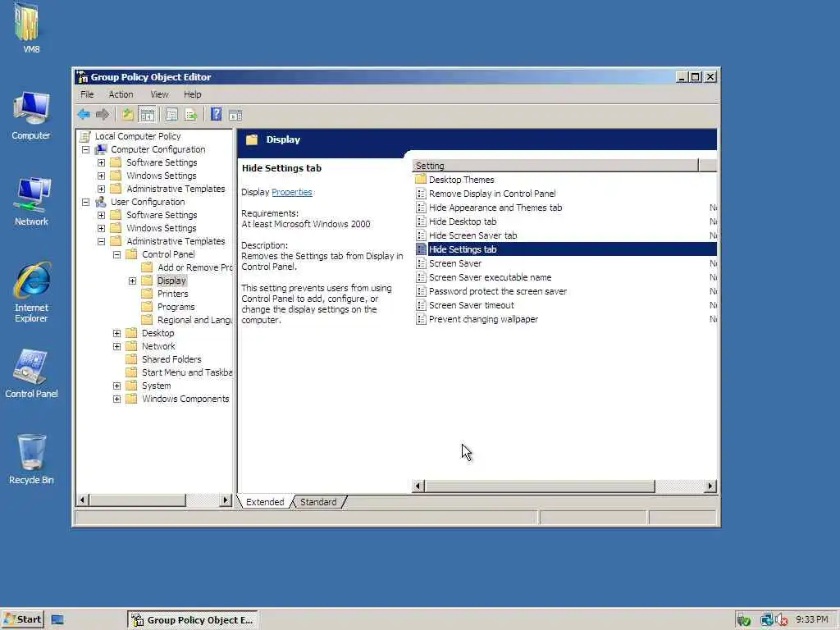Screen dimensions: 840x630
Task: Click the blue Help question mark icon
Action: click(x=216, y=114)
